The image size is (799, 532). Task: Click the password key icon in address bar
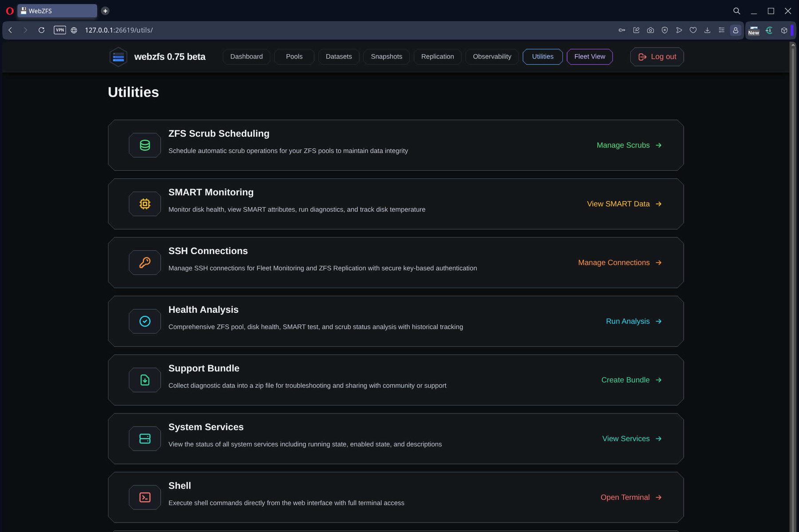pos(622,30)
